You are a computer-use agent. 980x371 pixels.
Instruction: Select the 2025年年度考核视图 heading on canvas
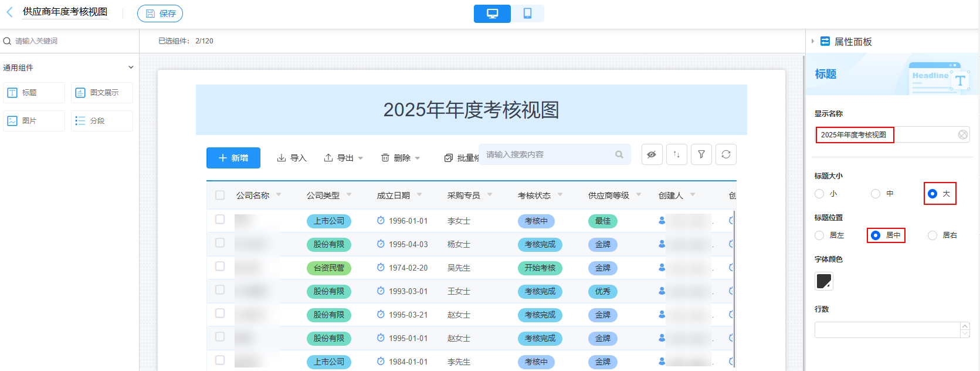(471, 110)
